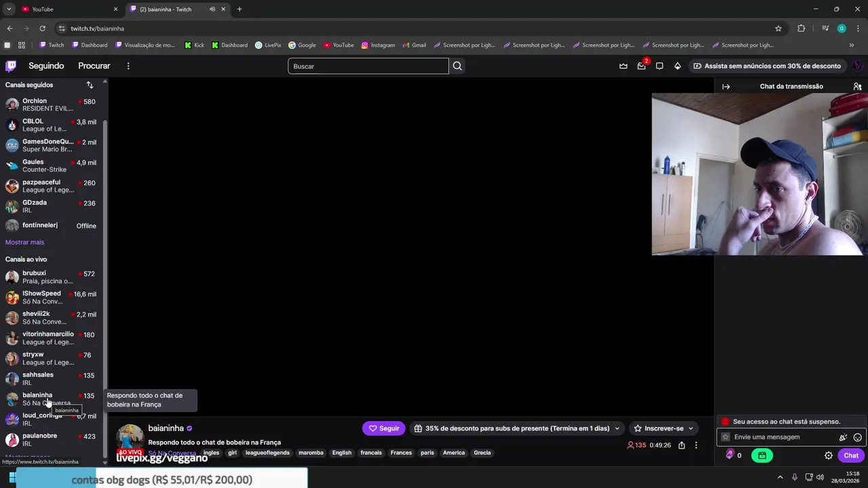The image size is (868, 488).
Task: Click the Grecia tag
Action: (482, 453)
